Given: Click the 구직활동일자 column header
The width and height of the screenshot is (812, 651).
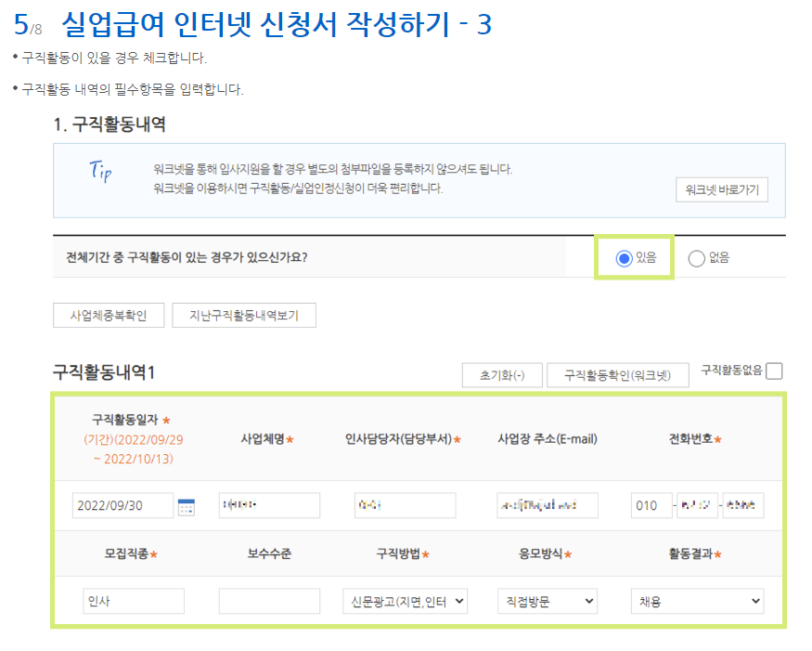Looking at the screenshot, I should point(124,420).
